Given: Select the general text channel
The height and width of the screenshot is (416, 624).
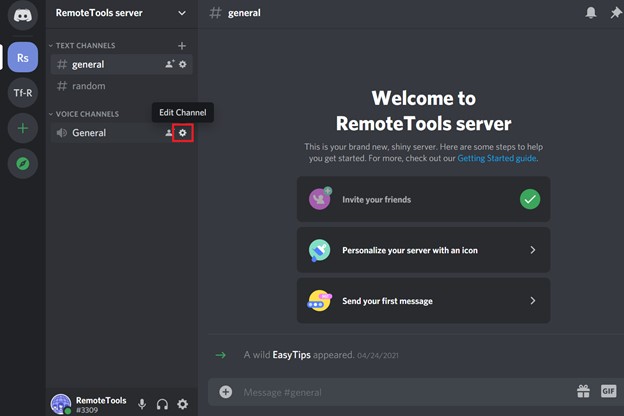Looking at the screenshot, I should pos(121,64).
